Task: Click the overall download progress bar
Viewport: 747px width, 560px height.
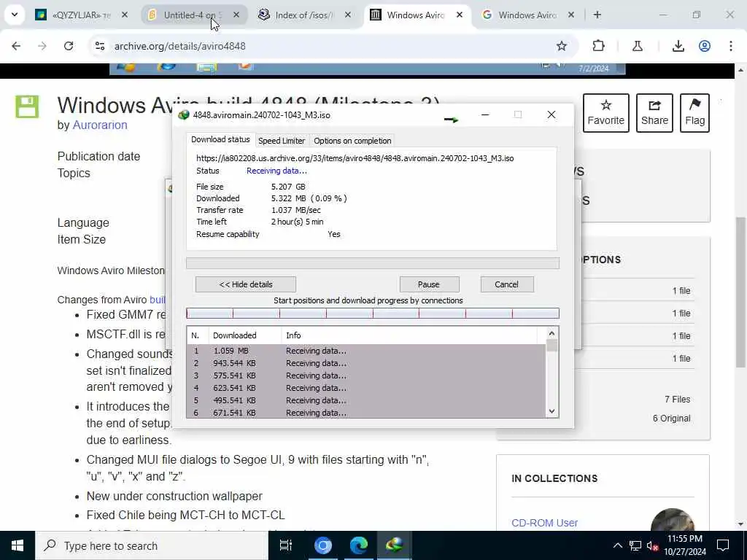Action: [x=373, y=263]
